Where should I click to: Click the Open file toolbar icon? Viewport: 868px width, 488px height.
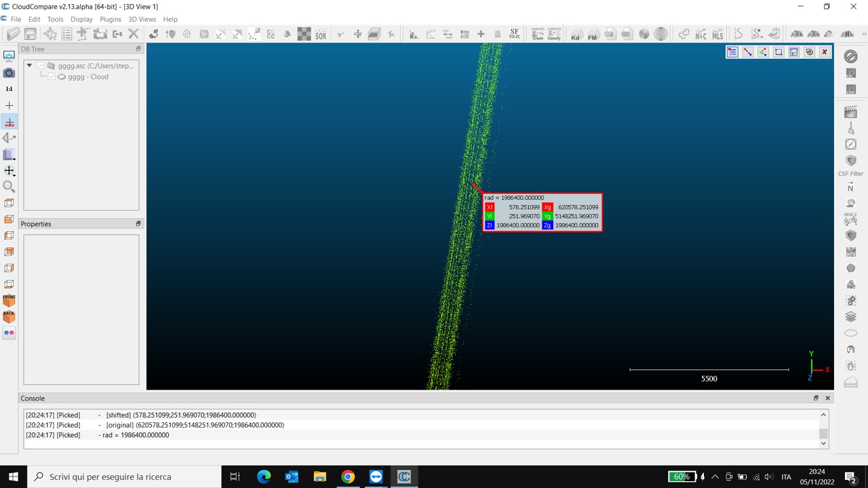pos(13,34)
